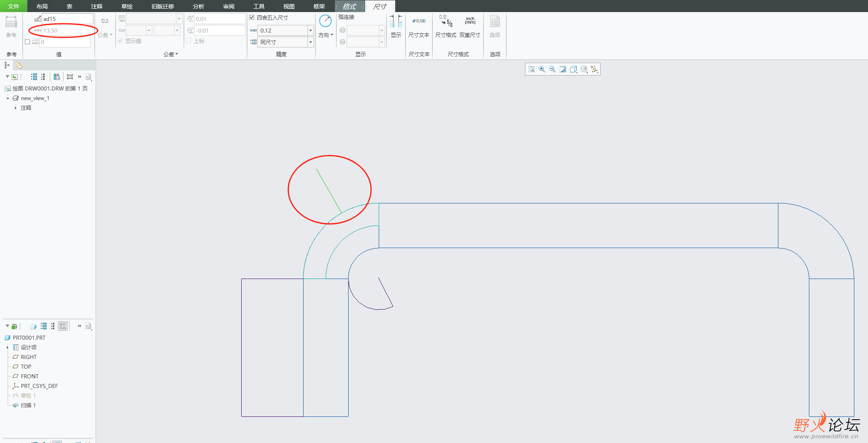
Task: Select the FRONT datum plane
Action: pos(30,376)
